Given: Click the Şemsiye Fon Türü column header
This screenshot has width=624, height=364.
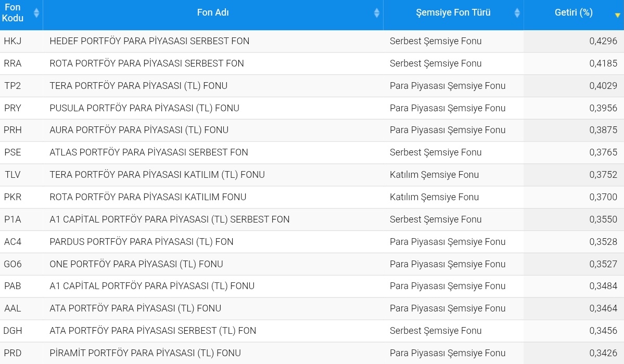Looking at the screenshot, I should pos(453,15).
